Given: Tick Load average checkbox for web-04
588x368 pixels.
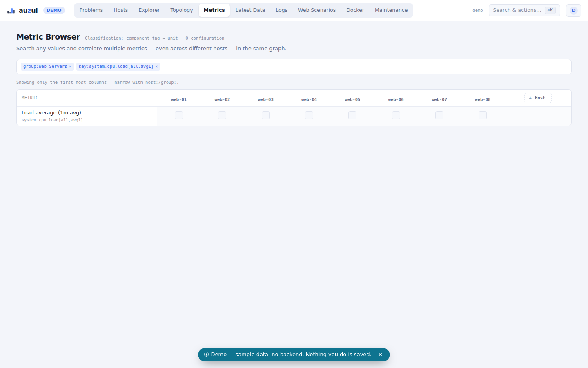Looking at the screenshot, I should coord(309,115).
